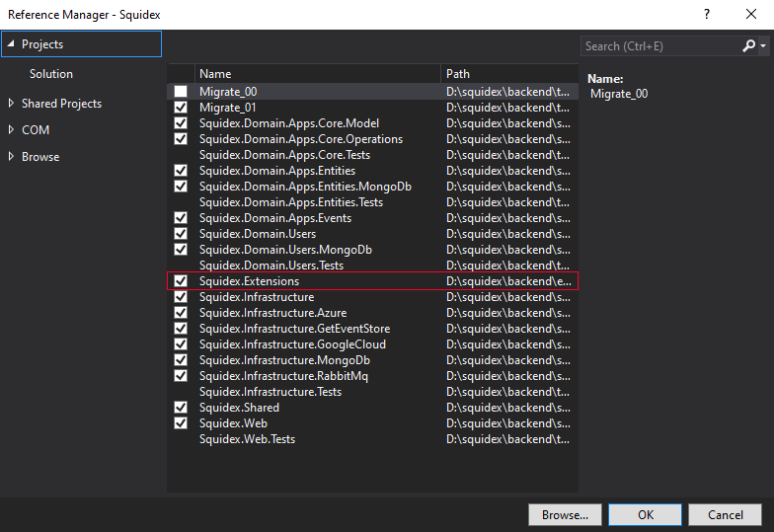Uncheck Squidex.Domain.Apps.Core.Model checkbox
Image resolution: width=774 pixels, height=532 pixels.
click(x=181, y=122)
